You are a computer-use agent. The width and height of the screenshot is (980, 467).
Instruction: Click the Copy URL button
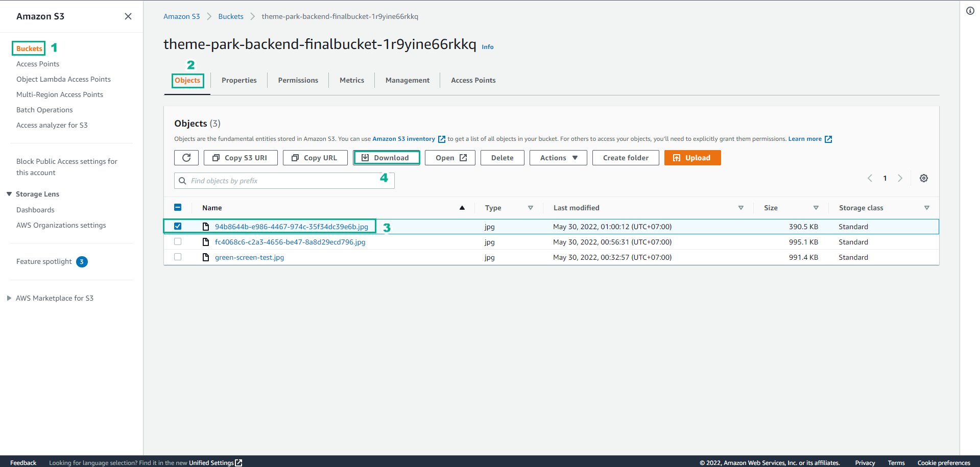(315, 158)
